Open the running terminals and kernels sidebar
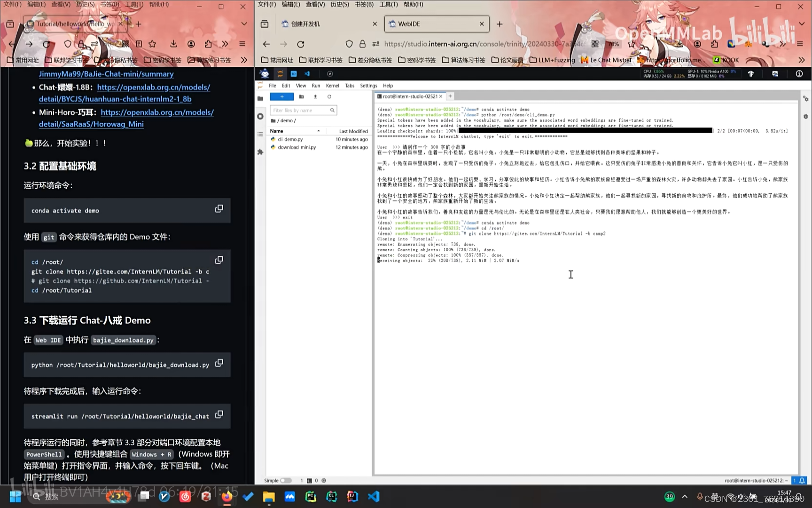Screen dimensions: 812x508 [x=260, y=116]
